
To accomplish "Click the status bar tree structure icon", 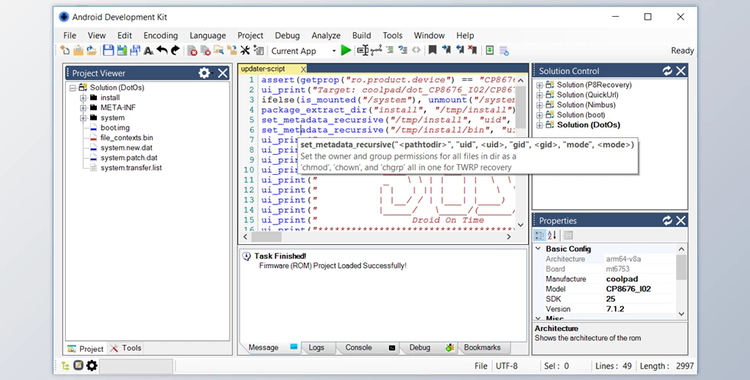I will (x=66, y=366).
